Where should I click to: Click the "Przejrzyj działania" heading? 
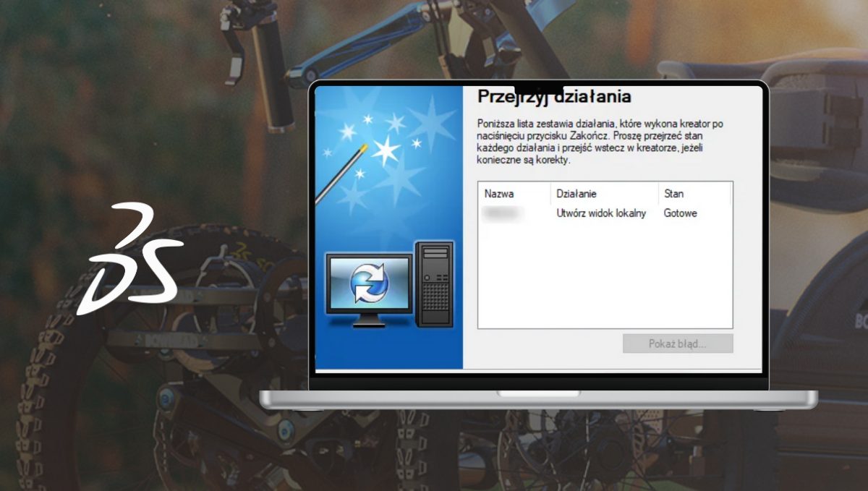pos(554,96)
